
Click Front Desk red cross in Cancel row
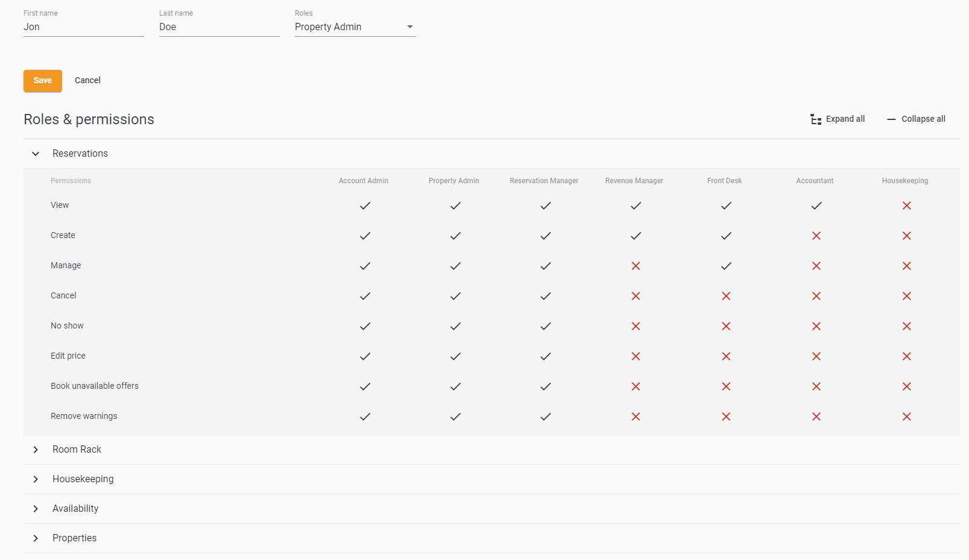tap(726, 296)
